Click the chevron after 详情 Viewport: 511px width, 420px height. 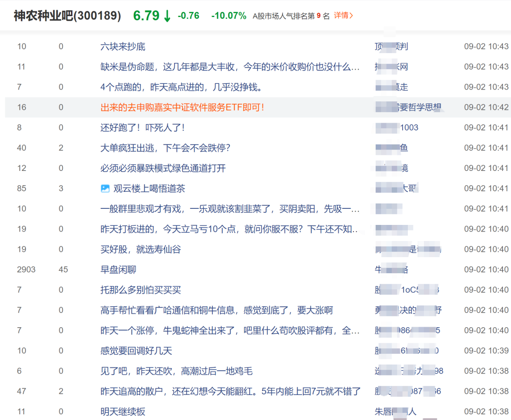point(351,15)
